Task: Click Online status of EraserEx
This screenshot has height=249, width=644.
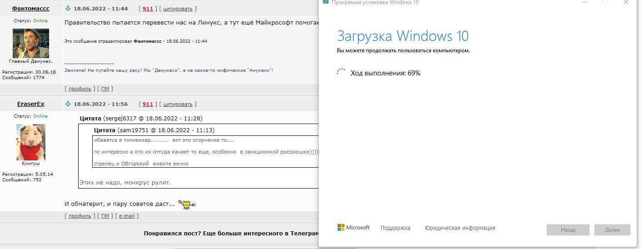Action: coord(40,116)
